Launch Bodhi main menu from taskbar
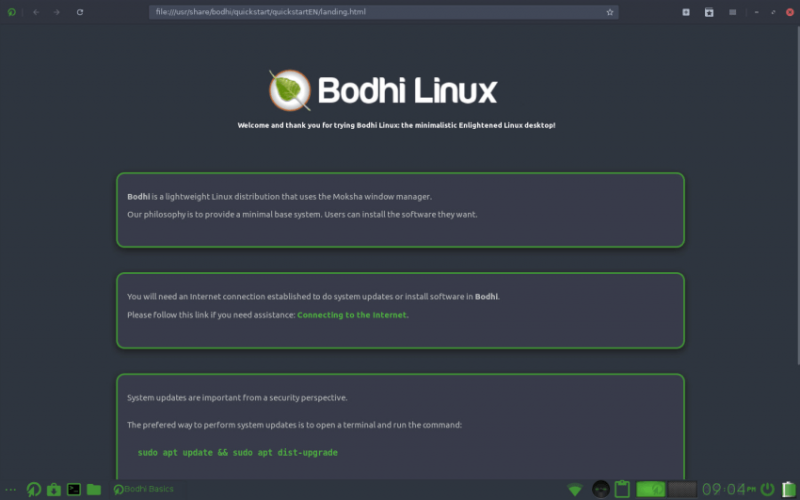The height and width of the screenshot is (500, 800). coord(34,490)
